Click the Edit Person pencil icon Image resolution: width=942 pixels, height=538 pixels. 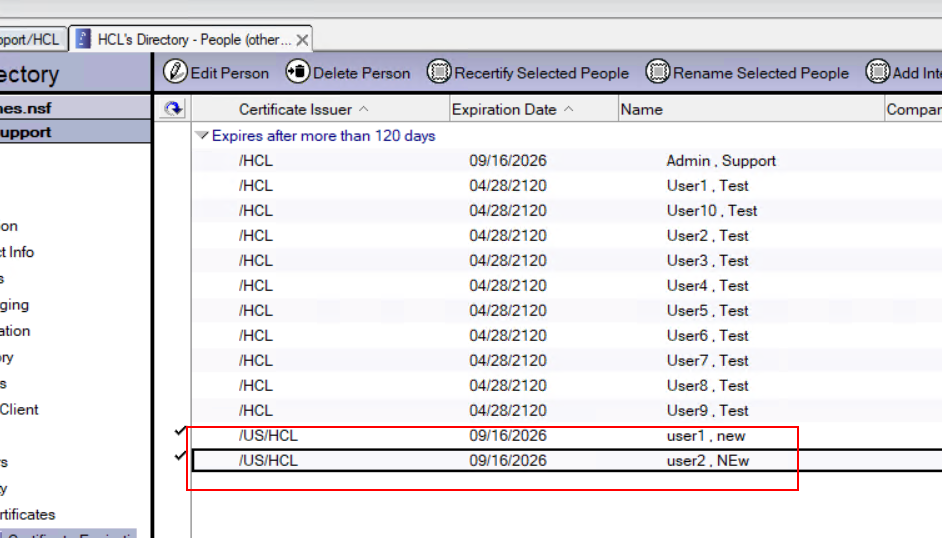(x=175, y=71)
